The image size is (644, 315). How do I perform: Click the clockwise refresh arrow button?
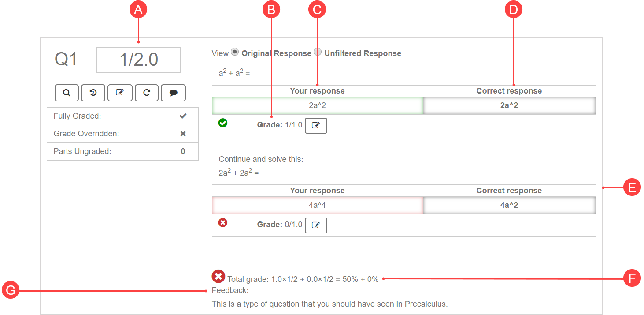coord(147,93)
